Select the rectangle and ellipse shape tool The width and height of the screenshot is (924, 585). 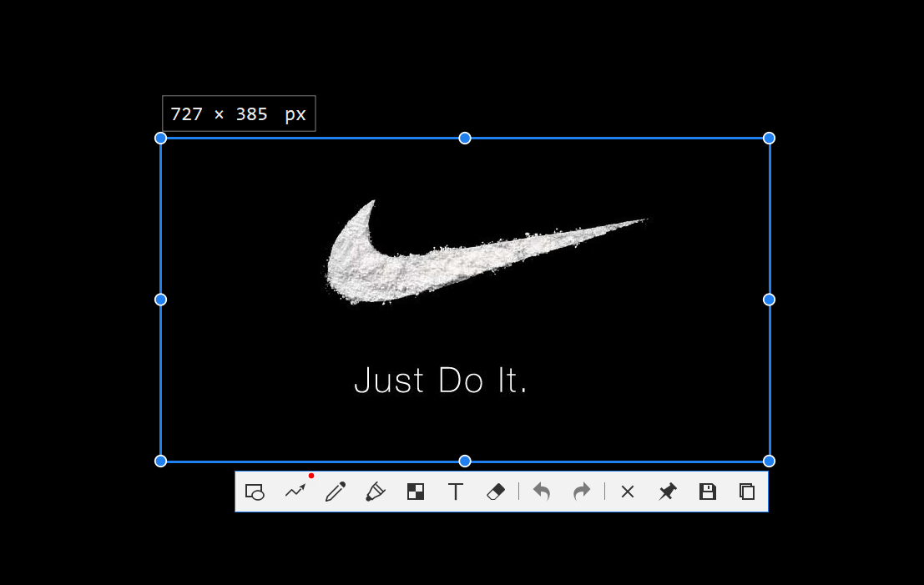255,492
